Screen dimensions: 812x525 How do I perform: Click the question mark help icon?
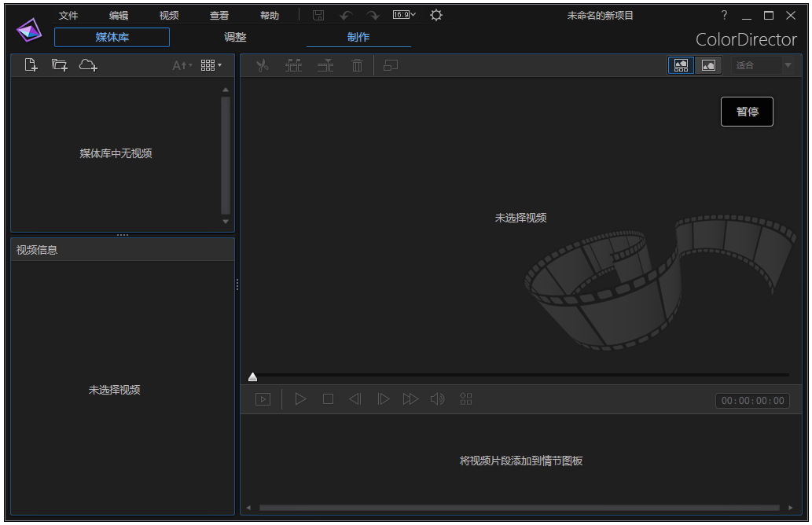724,16
